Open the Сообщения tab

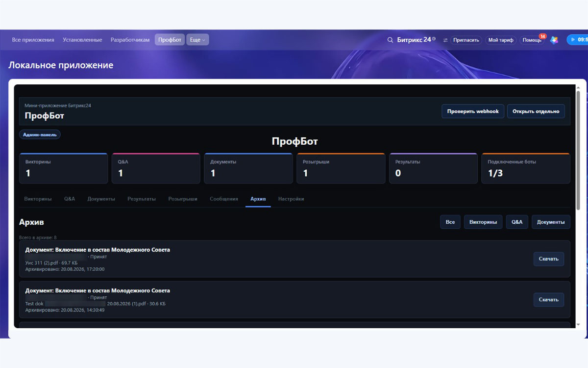pos(224,199)
